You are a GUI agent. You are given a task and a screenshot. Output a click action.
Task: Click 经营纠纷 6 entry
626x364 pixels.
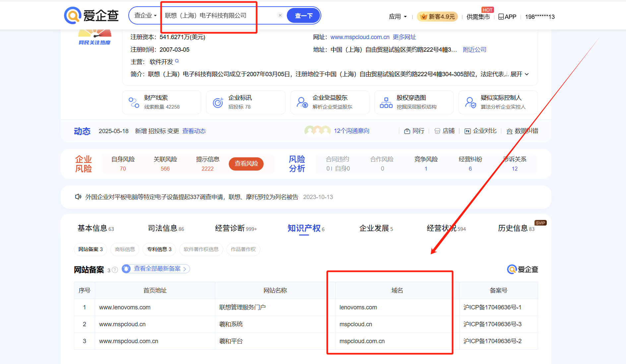click(x=470, y=164)
